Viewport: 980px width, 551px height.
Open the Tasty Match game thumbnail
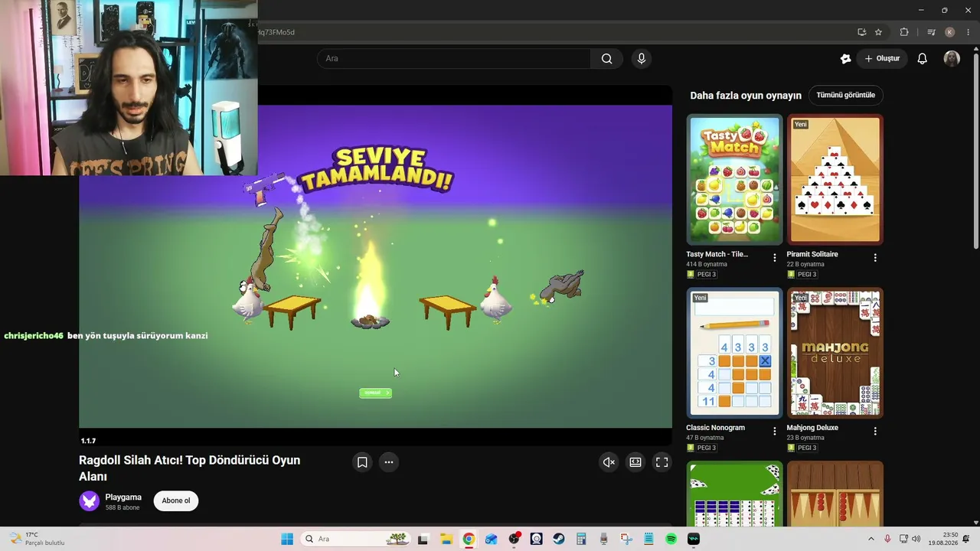point(735,180)
